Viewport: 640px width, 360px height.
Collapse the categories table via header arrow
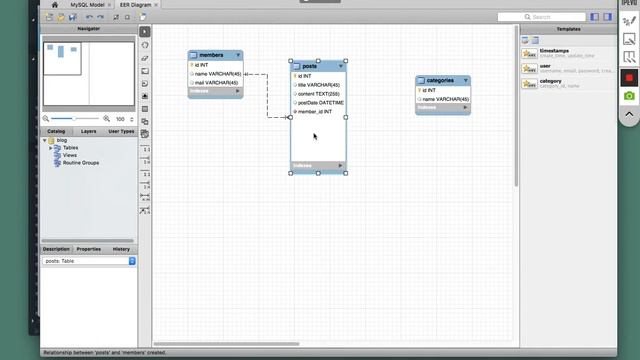pyautogui.click(x=465, y=80)
